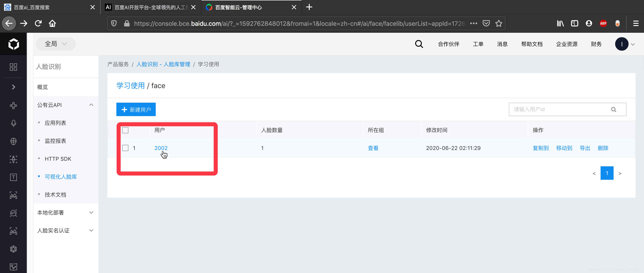Show the tracking protection shield info
This screenshot has width=644, height=273.
pyautogui.click(x=114, y=23)
